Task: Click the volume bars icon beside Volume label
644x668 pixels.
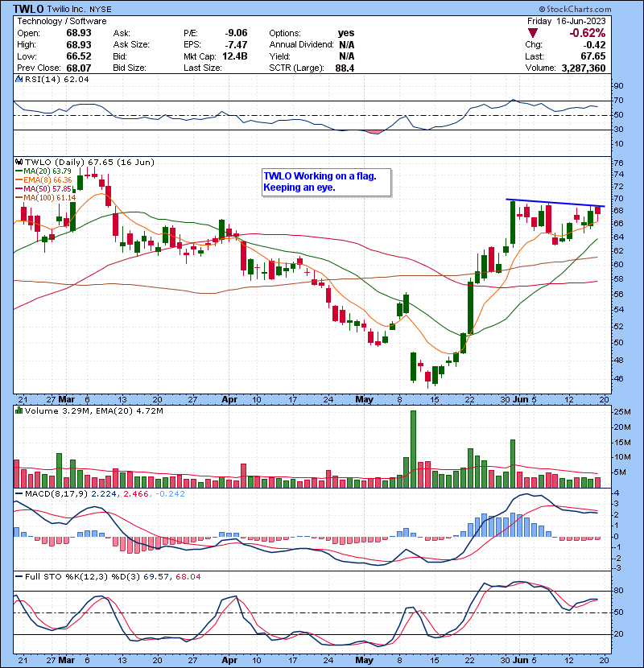Action: click(x=19, y=410)
